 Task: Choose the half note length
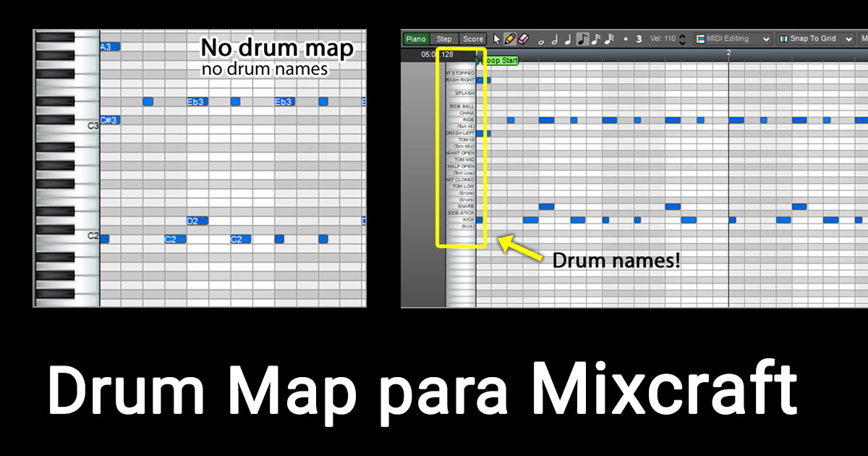click(x=554, y=39)
